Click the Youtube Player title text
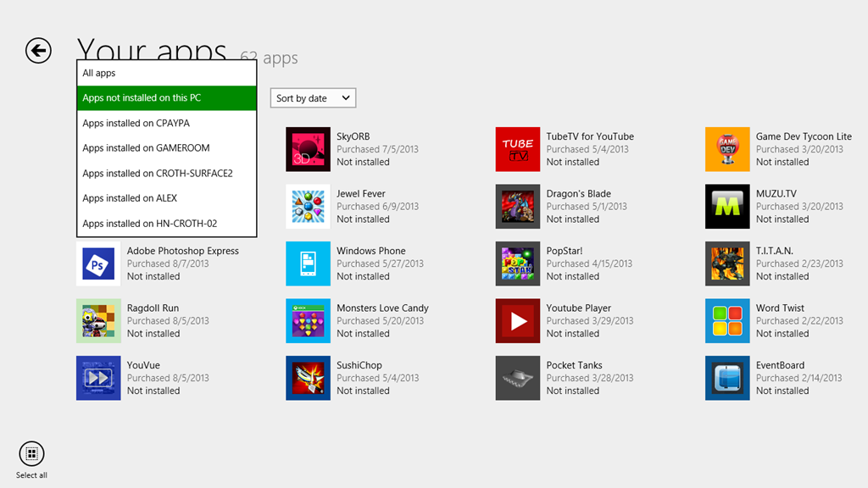This screenshot has height=488, width=868. [x=578, y=308]
